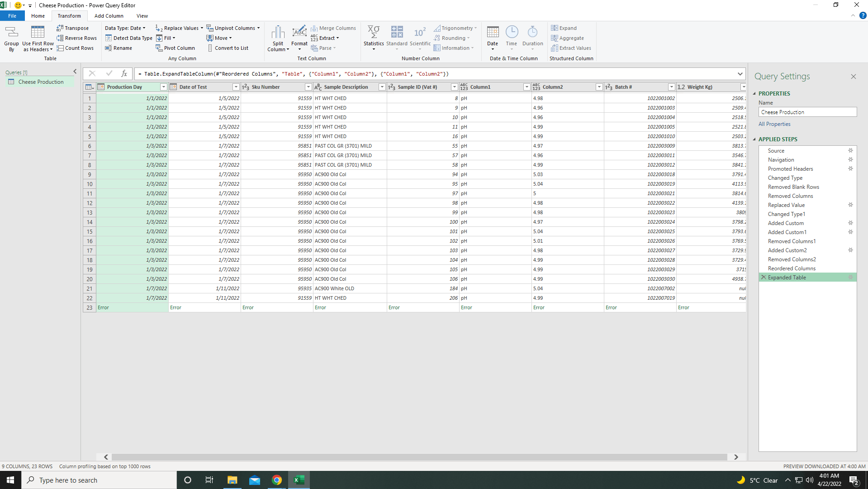The image size is (868, 489).
Task: Click the All Properties link
Action: click(774, 124)
